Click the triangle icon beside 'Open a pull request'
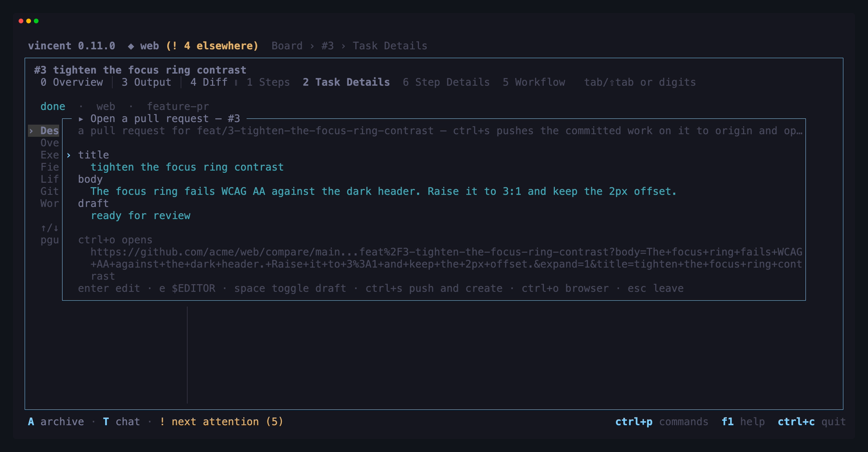Screen dimensions: 868x452 81,119
